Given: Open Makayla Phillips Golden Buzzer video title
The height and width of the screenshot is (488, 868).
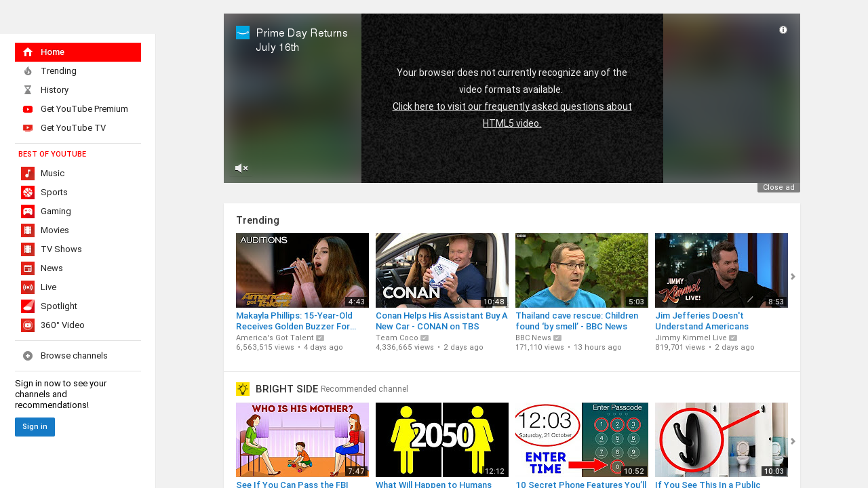Looking at the screenshot, I should click(296, 321).
